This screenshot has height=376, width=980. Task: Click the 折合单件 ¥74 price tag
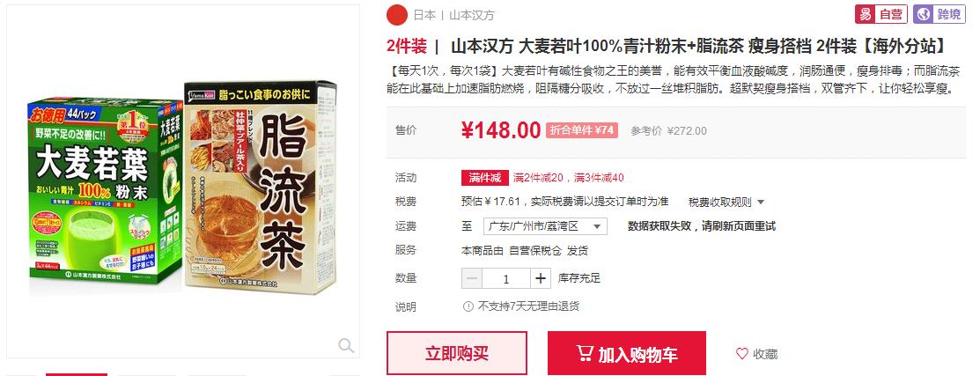[x=582, y=130]
